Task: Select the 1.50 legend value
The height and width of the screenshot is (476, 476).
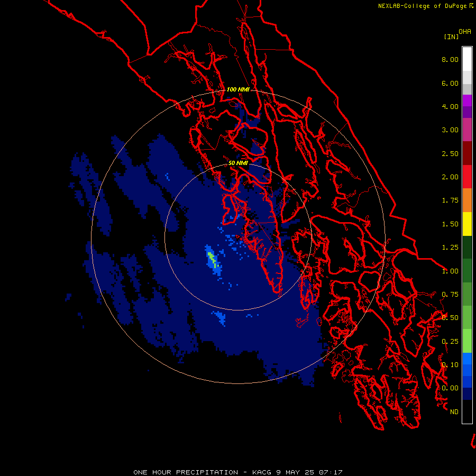Action: [x=450, y=224]
